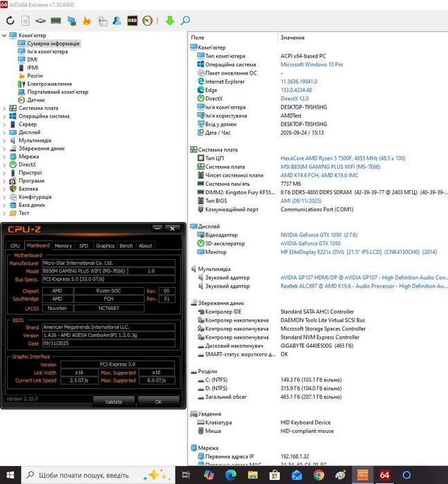
Task: Switch to AIDA64 taskbar icon
Action: point(384,475)
